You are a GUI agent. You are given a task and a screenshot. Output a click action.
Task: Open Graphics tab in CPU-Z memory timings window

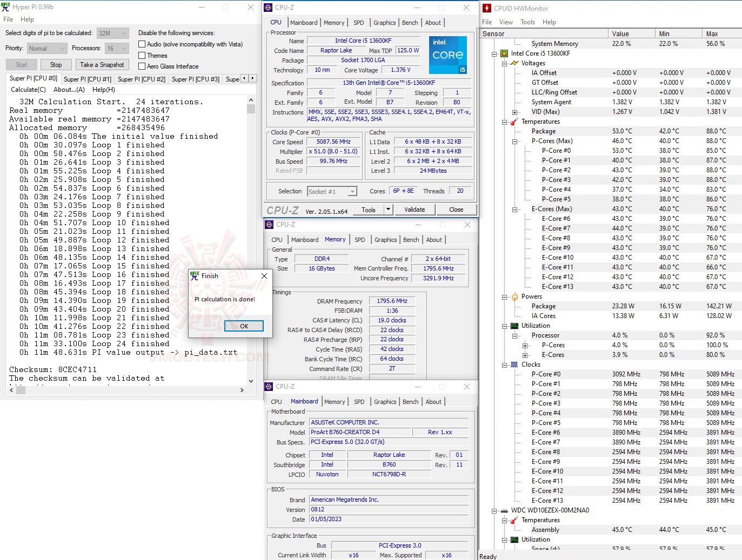(386, 240)
